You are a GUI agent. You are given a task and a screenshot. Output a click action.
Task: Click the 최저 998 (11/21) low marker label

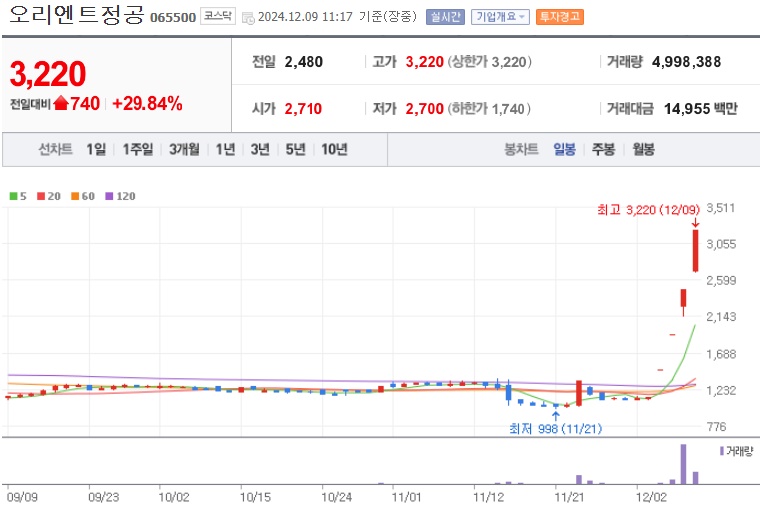pos(555,429)
